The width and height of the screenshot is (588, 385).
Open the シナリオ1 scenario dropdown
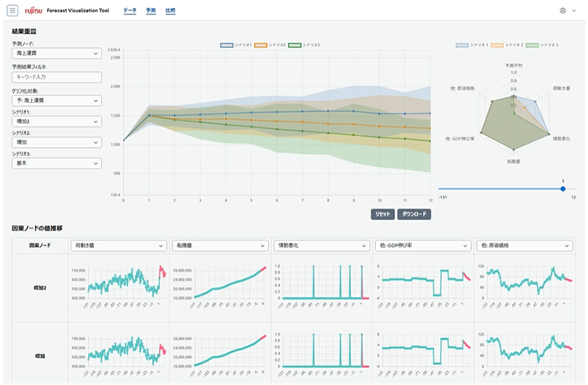tap(57, 122)
